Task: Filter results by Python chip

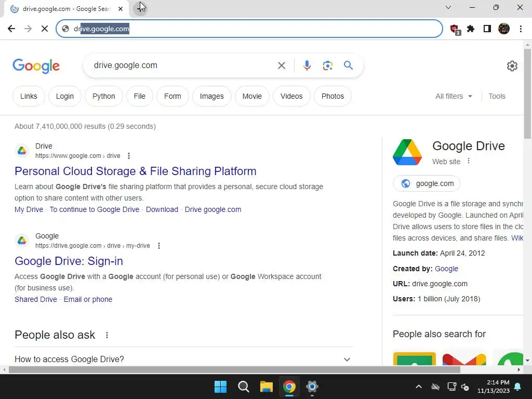Action: click(x=104, y=96)
